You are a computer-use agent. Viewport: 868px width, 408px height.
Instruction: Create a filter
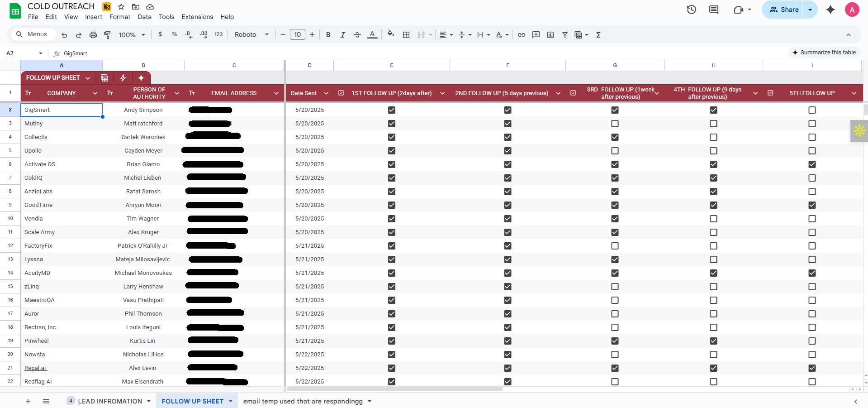pyautogui.click(x=565, y=35)
